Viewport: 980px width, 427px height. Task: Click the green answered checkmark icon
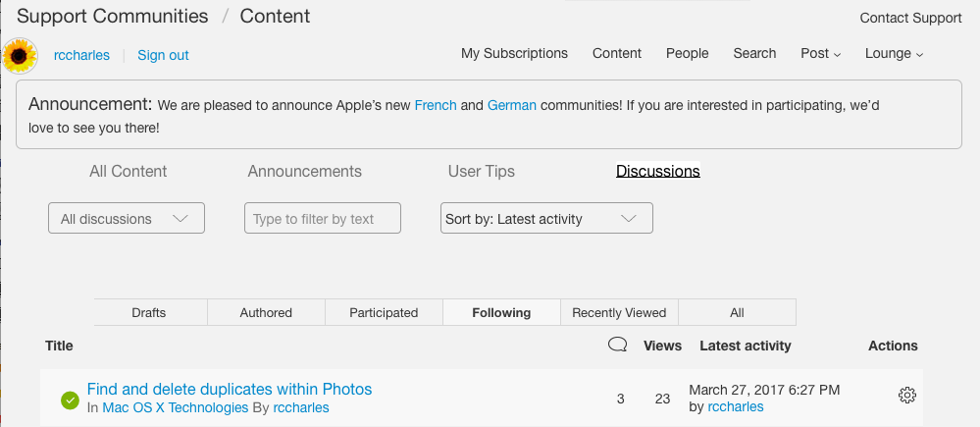[x=70, y=400]
